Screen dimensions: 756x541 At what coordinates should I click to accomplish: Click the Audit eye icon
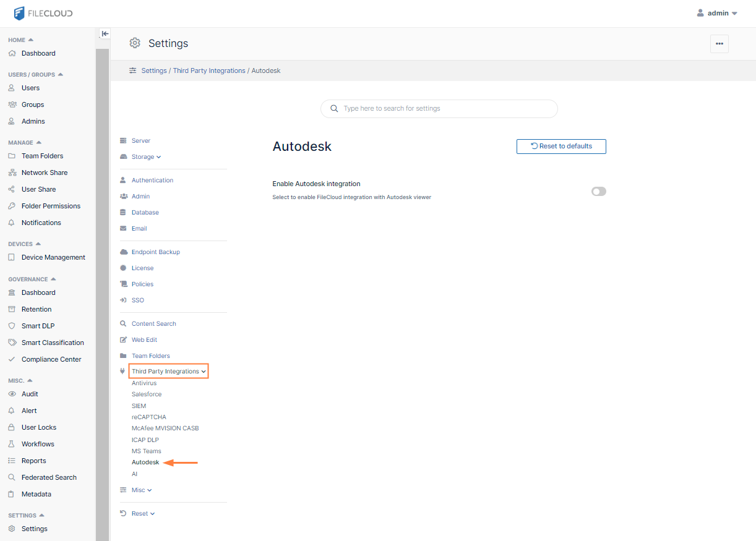coord(11,394)
